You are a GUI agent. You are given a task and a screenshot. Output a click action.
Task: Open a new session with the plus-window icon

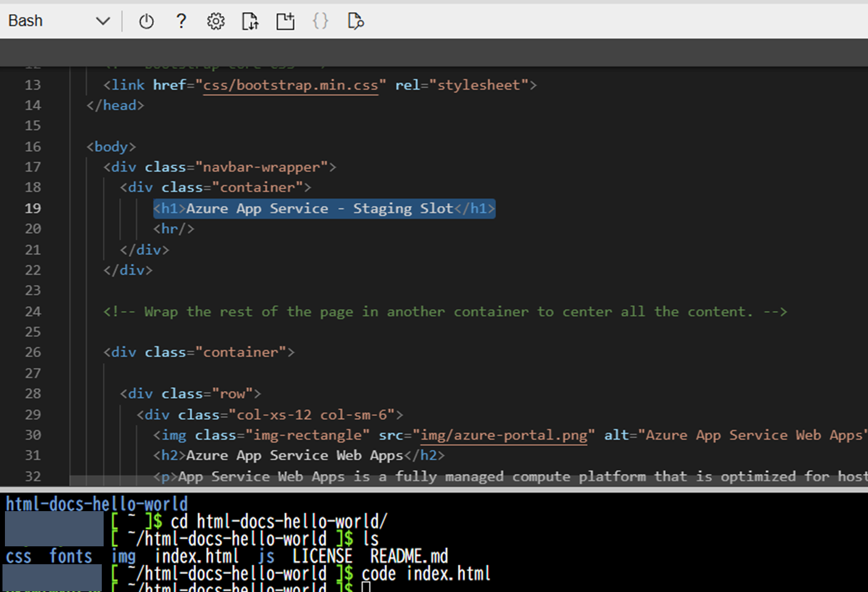(x=285, y=22)
